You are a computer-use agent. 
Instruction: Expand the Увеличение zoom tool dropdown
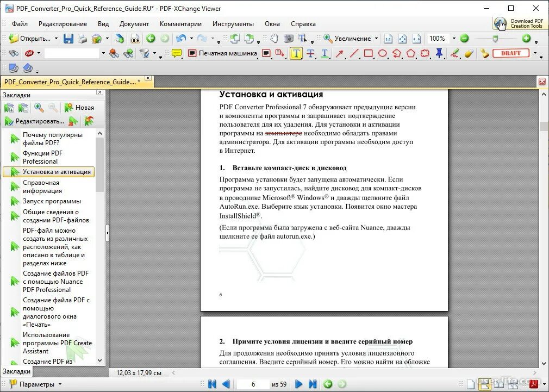pos(376,39)
